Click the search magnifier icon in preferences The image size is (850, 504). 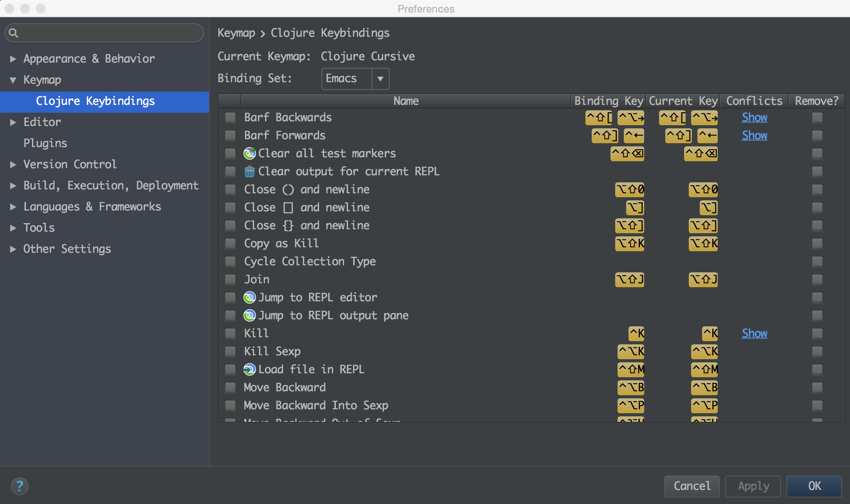click(x=13, y=33)
